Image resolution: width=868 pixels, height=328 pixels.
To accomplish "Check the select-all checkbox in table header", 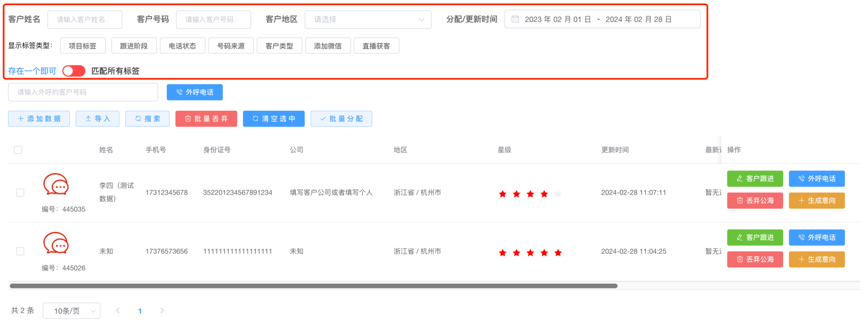I will 18,150.
